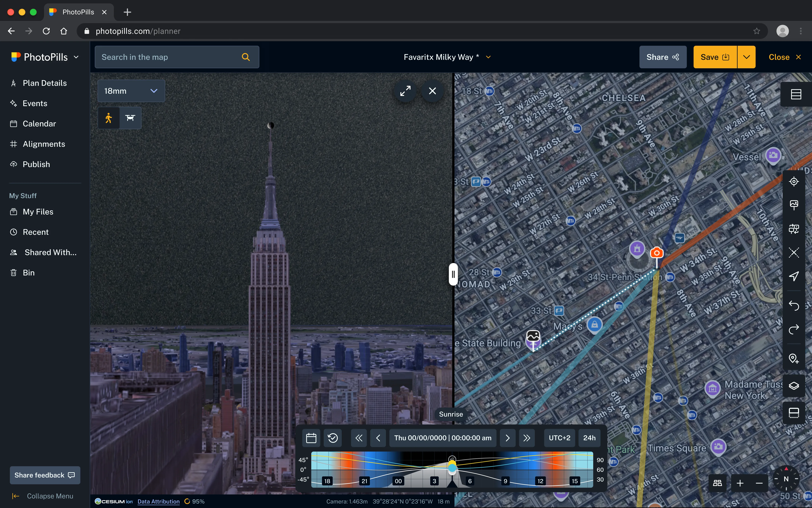The height and width of the screenshot is (508, 812).
Task: Click the navigation arrow icon
Action: tap(794, 276)
